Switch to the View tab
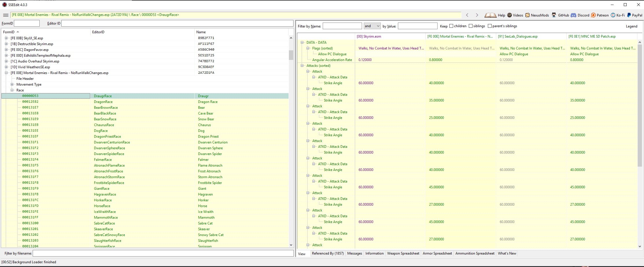The image size is (644, 267). (302, 254)
